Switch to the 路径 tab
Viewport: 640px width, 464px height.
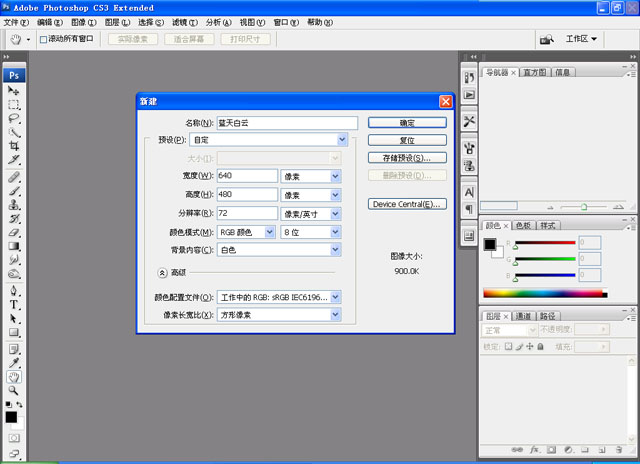point(548,316)
